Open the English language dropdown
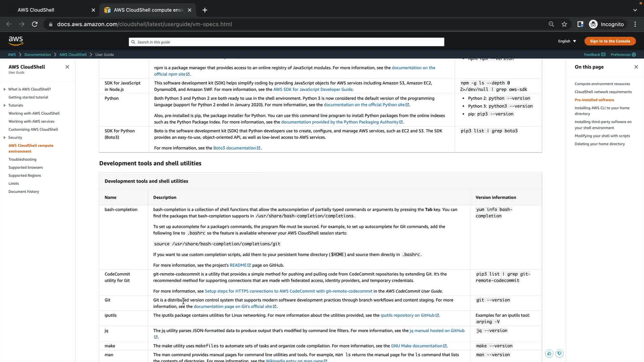The width and height of the screenshot is (644, 362). pyautogui.click(x=567, y=41)
